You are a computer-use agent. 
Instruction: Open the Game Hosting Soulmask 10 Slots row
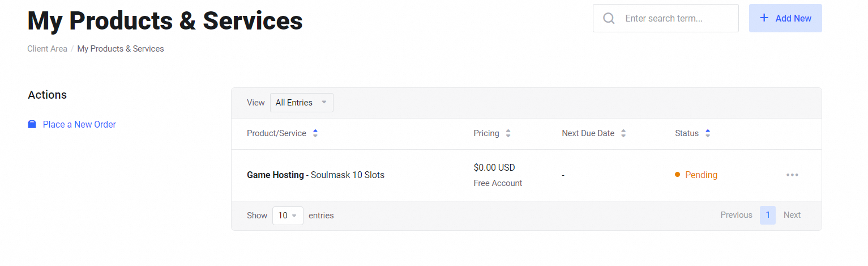coord(315,175)
